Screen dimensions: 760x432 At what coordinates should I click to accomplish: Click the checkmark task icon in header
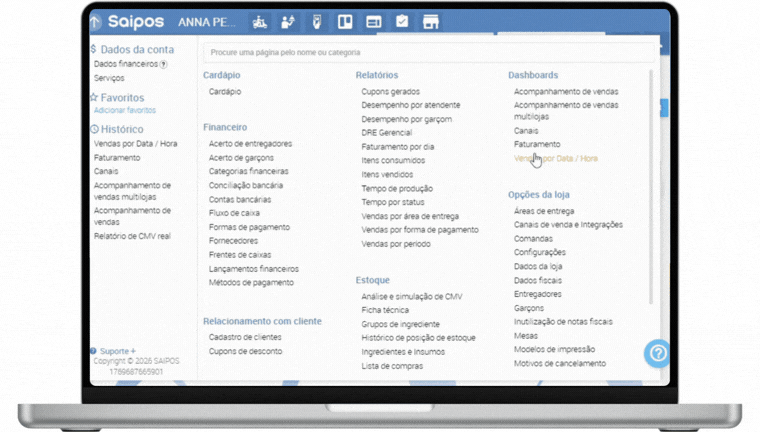point(402,22)
